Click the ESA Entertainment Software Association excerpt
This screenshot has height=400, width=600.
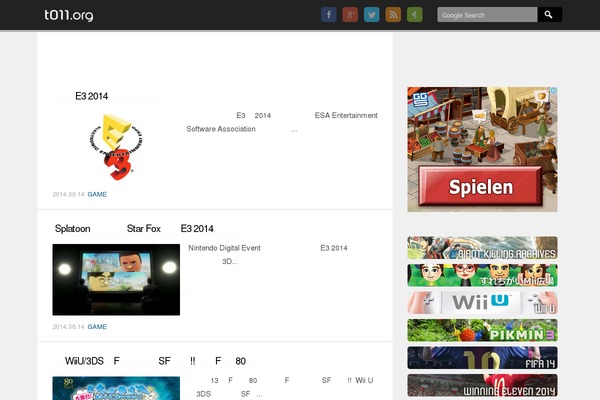(x=282, y=122)
